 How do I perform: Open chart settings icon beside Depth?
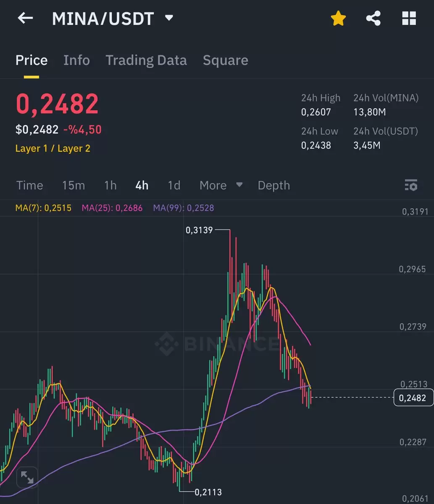click(x=411, y=185)
